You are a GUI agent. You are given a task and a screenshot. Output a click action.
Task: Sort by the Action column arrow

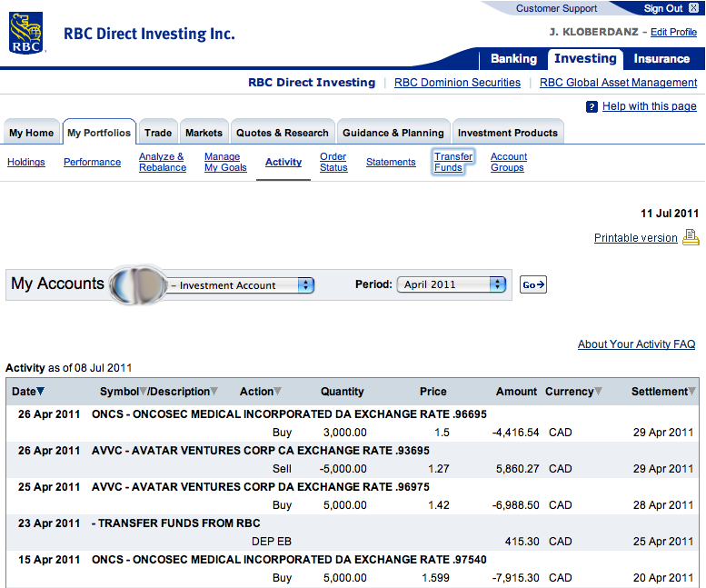pos(278,392)
